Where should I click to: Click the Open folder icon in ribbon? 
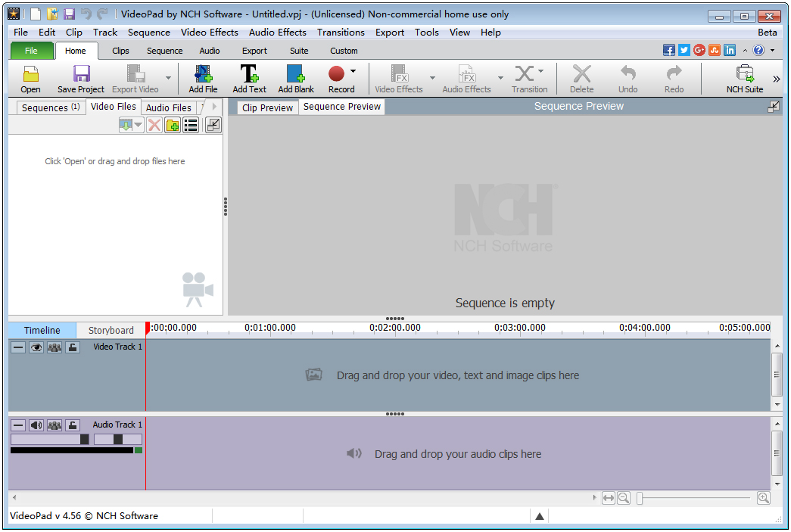click(30, 74)
